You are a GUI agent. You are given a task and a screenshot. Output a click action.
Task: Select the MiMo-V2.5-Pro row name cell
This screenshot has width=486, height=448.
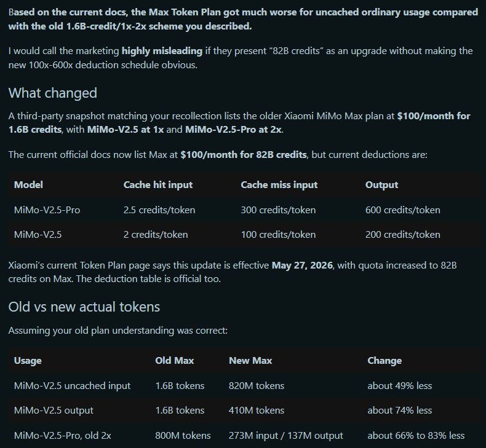tap(47, 210)
